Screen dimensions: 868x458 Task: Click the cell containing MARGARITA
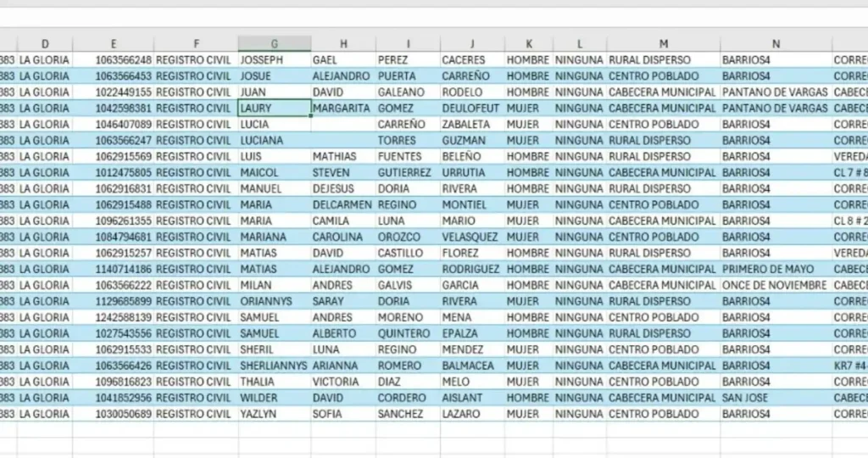(343, 108)
